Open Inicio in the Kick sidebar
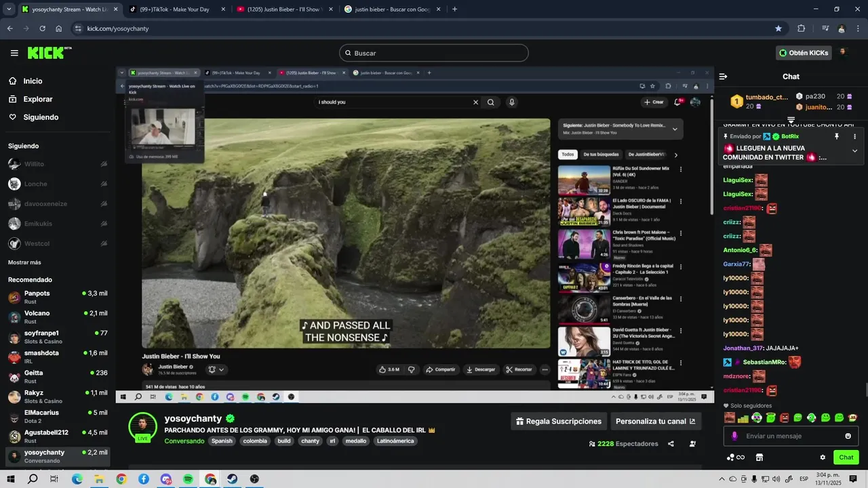Screen dimensions: 868x488 [x=33, y=81]
